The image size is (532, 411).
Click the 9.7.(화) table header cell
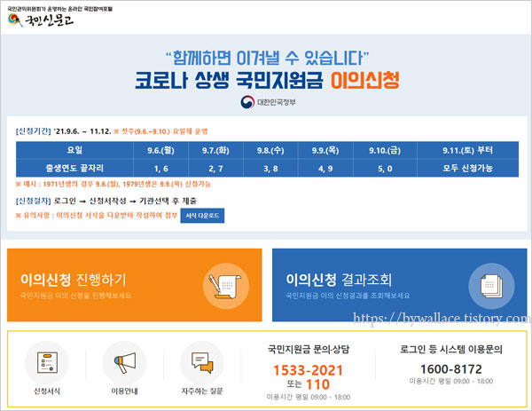click(x=215, y=151)
